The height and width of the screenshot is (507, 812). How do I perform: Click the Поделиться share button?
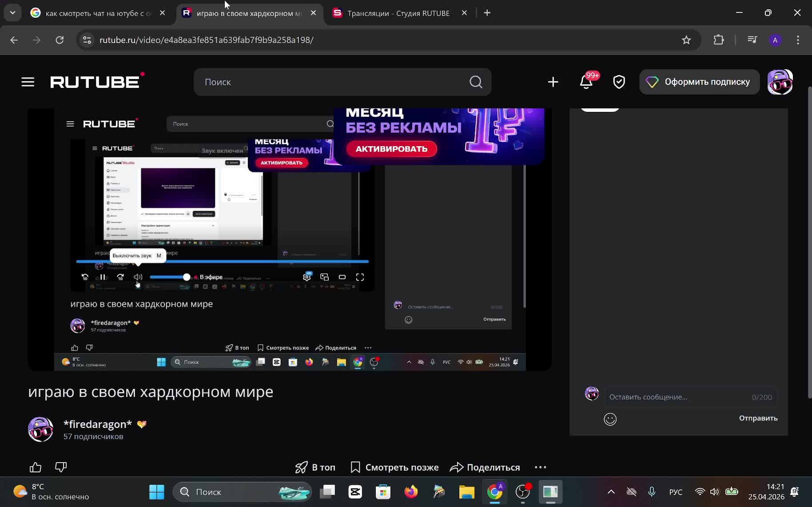click(485, 467)
